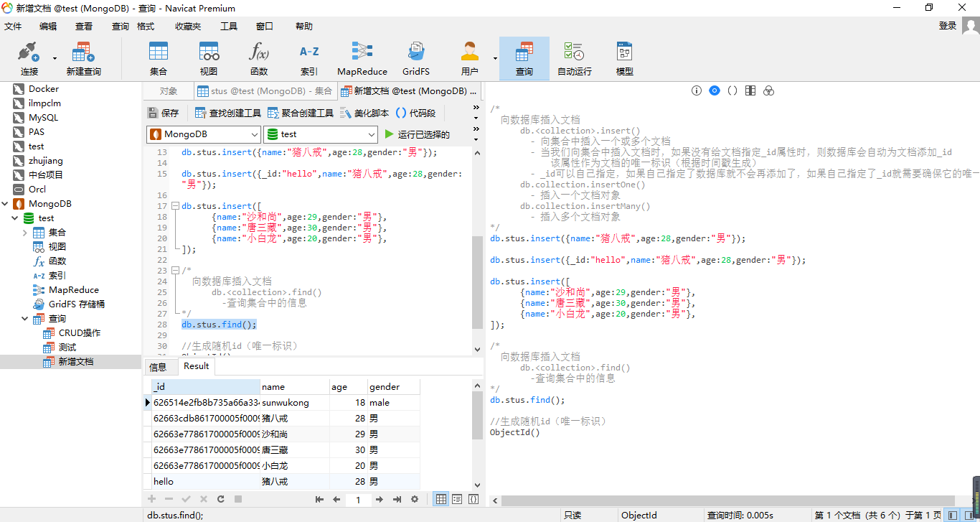Collapse comment fold at line 23
Image resolution: width=980 pixels, height=522 pixels.
[x=176, y=271]
